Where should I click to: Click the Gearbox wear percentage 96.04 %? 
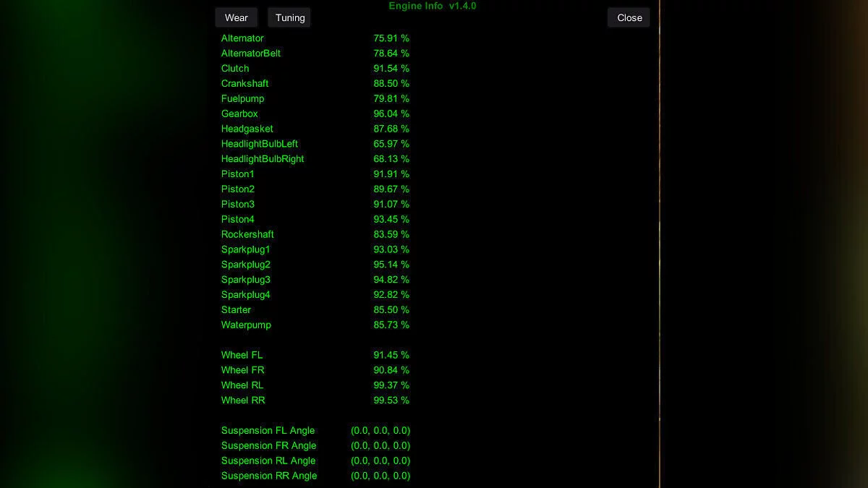click(x=391, y=114)
